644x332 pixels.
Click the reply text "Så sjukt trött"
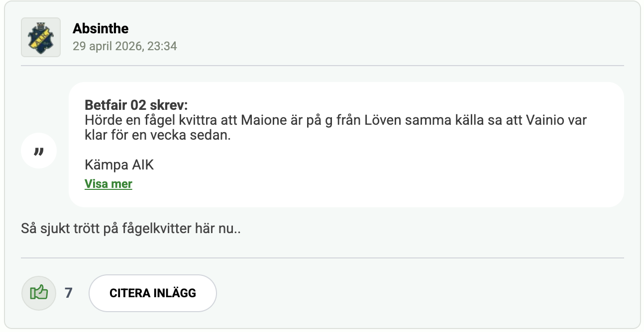(x=131, y=229)
